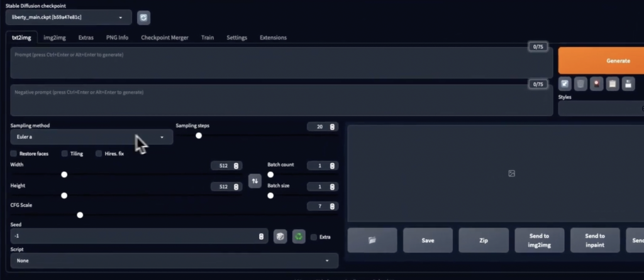
Task: Click the Batch size slider handle
Action: pyautogui.click(x=270, y=195)
